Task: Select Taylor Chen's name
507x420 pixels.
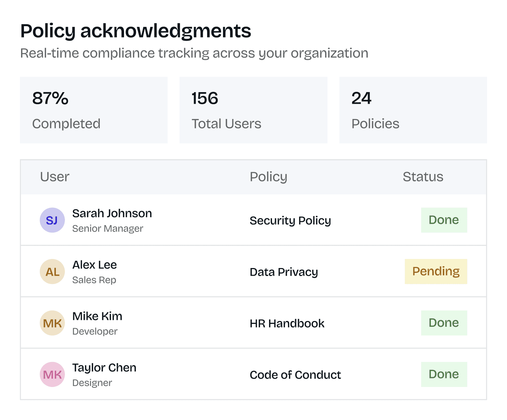Action: [104, 368]
